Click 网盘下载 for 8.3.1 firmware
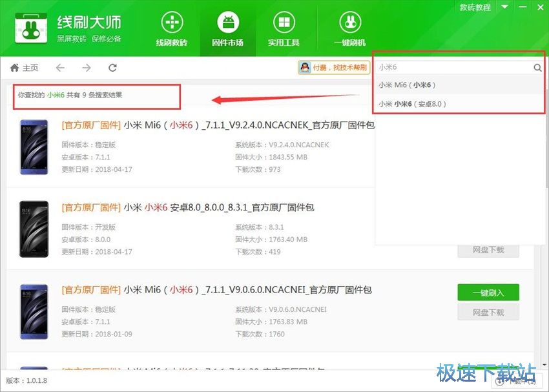The height and width of the screenshot is (392, 549). [x=488, y=251]
